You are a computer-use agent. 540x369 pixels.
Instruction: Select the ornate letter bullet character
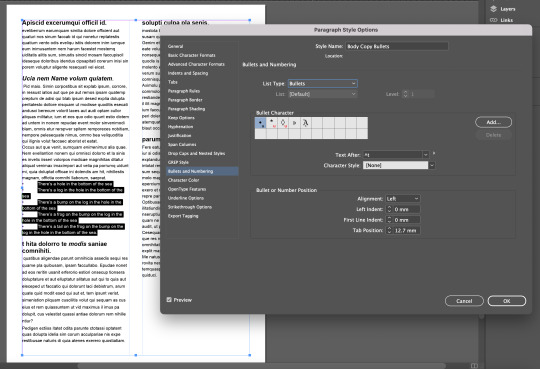[x=305, y=123]
